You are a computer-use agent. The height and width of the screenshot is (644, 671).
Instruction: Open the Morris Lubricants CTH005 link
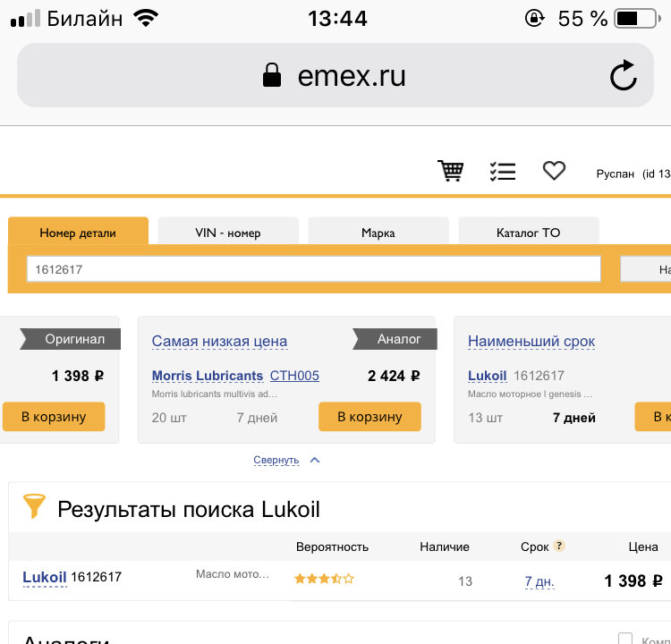(x=235, y=376)
